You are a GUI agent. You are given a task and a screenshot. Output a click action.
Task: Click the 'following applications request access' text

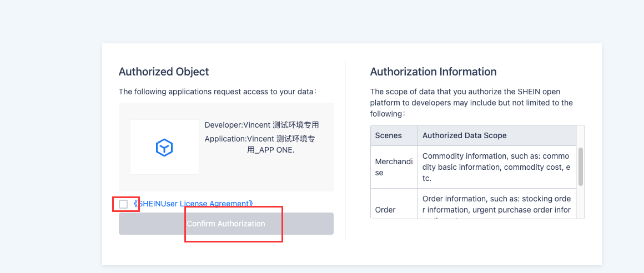click(218, 92)
